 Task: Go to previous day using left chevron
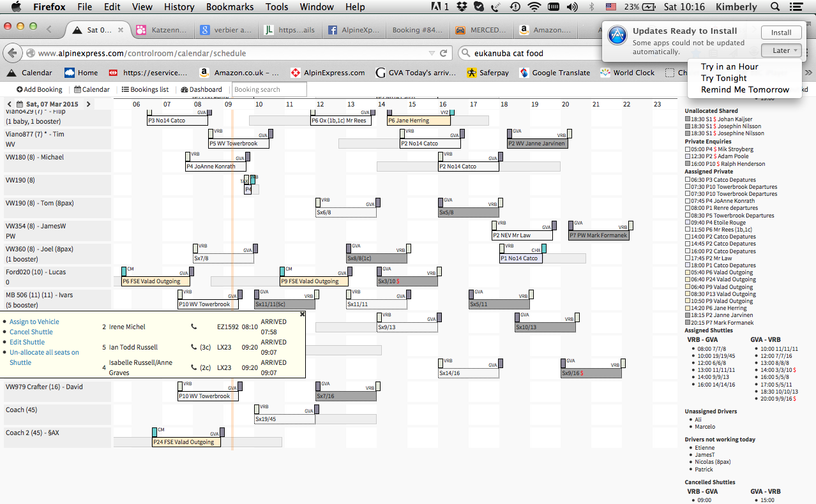point(9,104)
